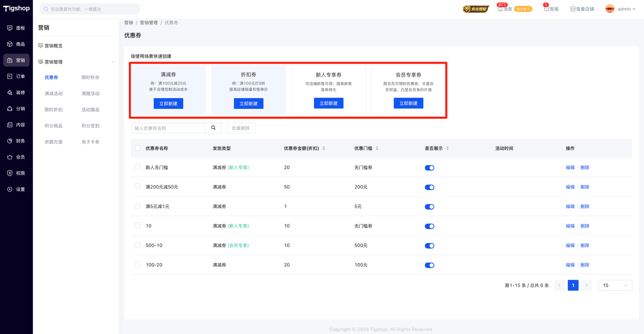Click the view store icon

[573, 9]
